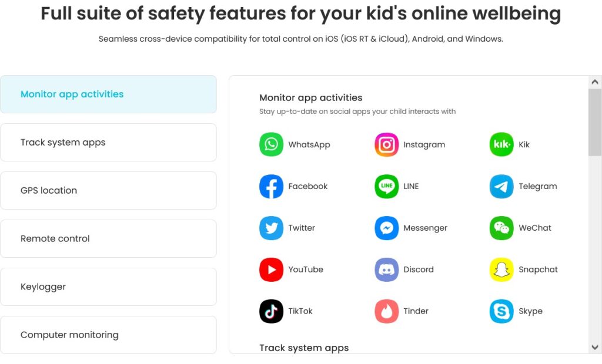Select the Keylogger feature tab
Image resolution: width=602 pixels, height=364 pixels.
pyautogui.click(x=108, y=287)
